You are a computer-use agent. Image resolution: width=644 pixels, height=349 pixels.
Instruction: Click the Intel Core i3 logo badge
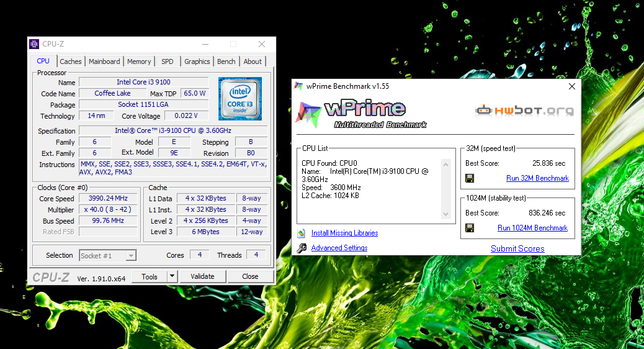[x=240, y=99]
